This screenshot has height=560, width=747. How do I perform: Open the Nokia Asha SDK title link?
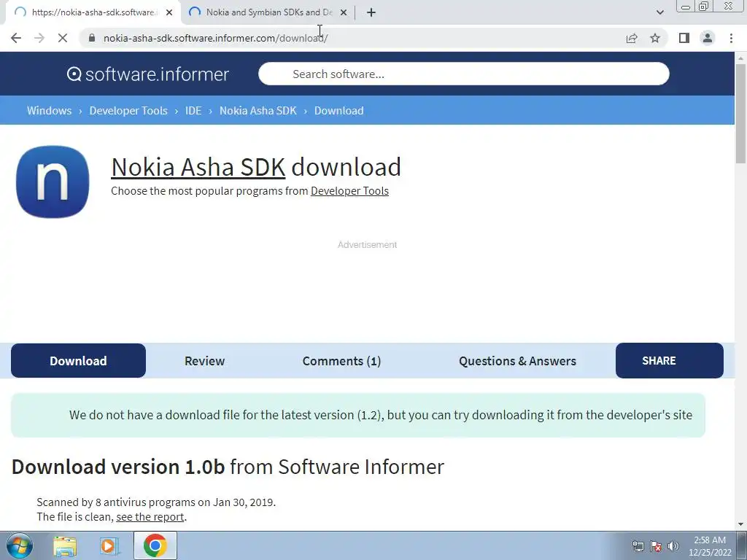pyautogui.click(x=198, y=167)
